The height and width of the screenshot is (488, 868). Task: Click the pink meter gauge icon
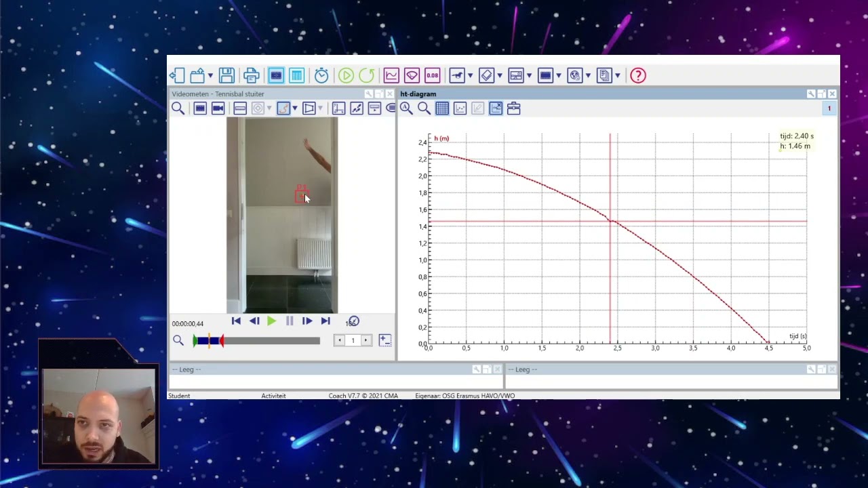pyautogui.click(x=412, y=75)
